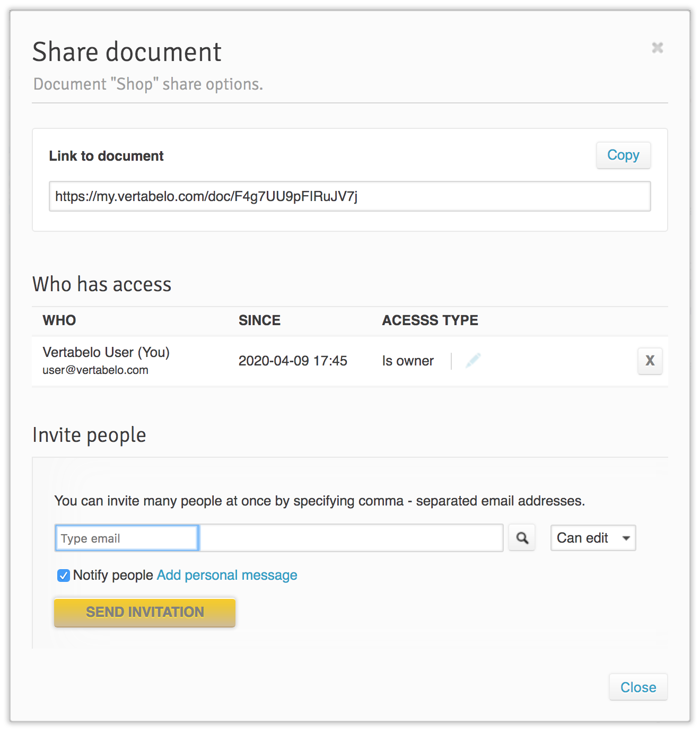
Task: Click the WHO column header
Action: coord(59,320)
